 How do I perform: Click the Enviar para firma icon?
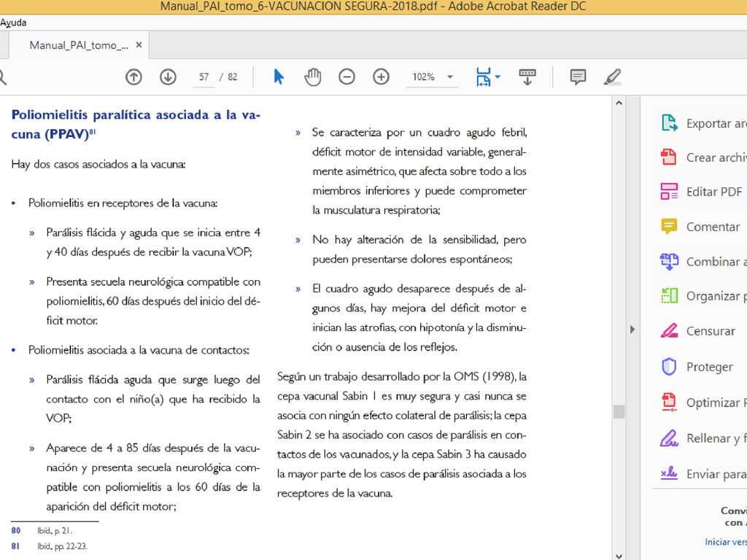tap(669, 473)
